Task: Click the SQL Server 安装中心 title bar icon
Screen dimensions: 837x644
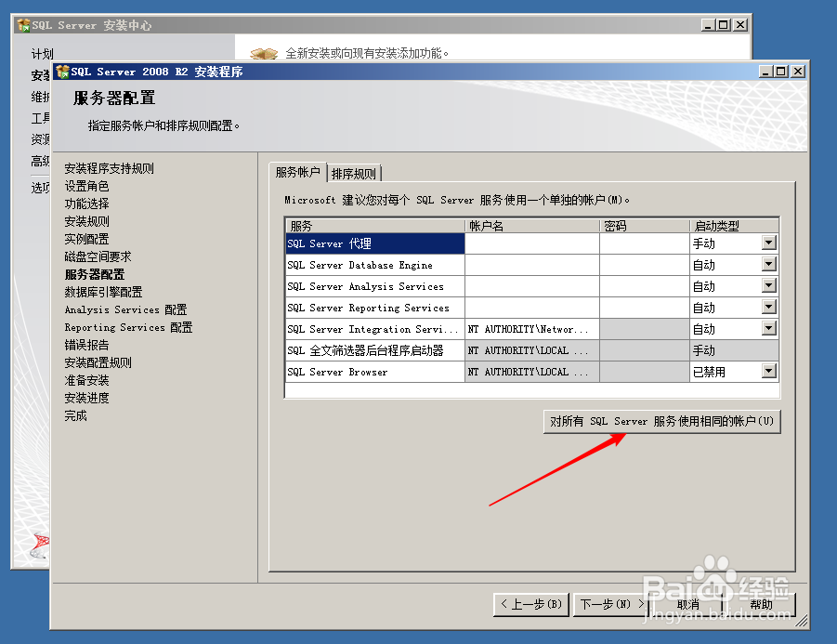Action: pyautogui.click(x=23, y=25)
